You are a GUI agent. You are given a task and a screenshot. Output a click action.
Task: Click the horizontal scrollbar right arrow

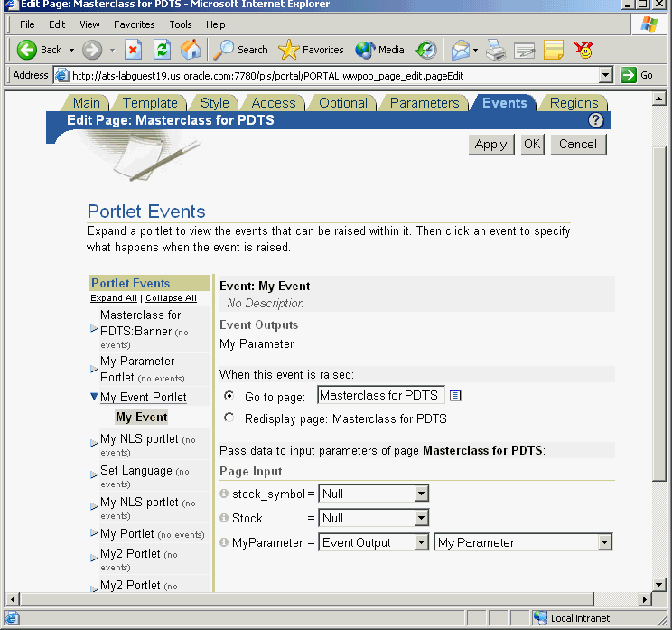(x=645, y=599)
